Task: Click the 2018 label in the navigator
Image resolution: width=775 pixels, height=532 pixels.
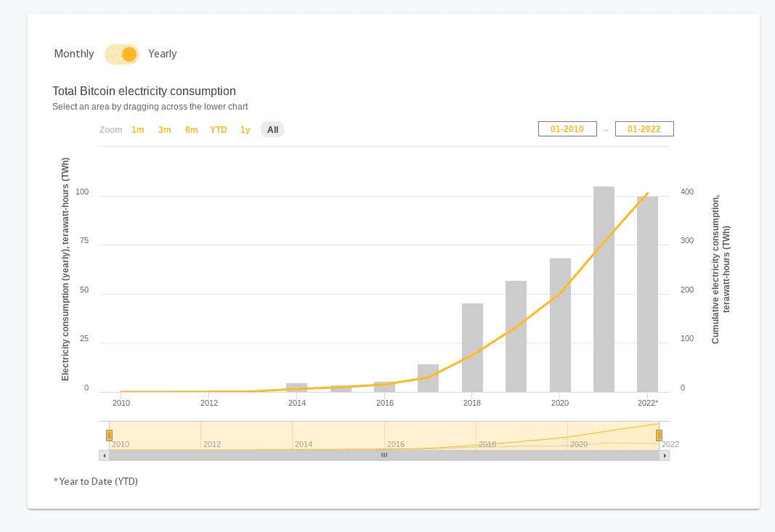Action: pos(487,445)
